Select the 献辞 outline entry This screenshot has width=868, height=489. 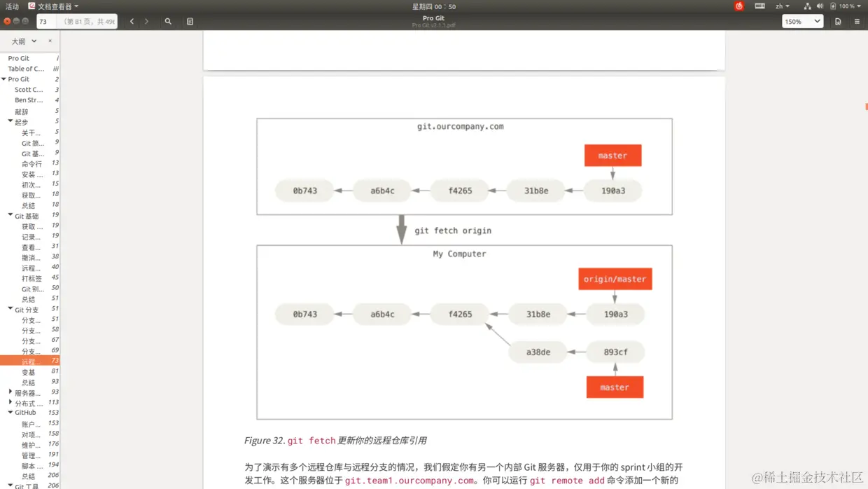coord(30,111)
